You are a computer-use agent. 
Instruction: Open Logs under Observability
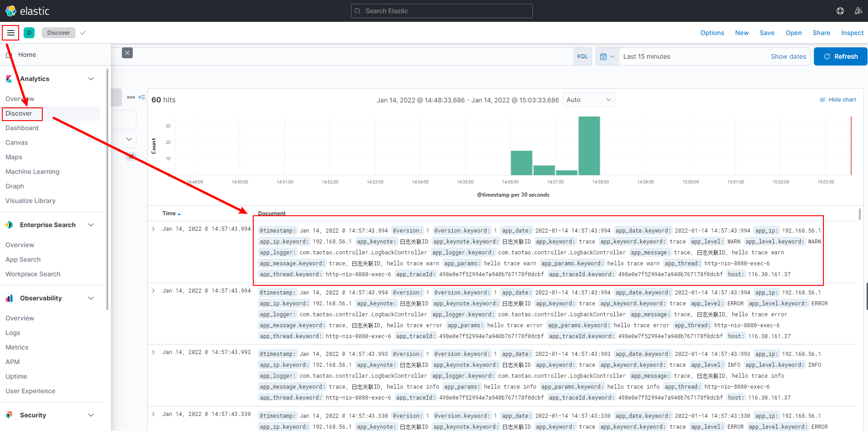pyautogui.click(x=13, y=333)
